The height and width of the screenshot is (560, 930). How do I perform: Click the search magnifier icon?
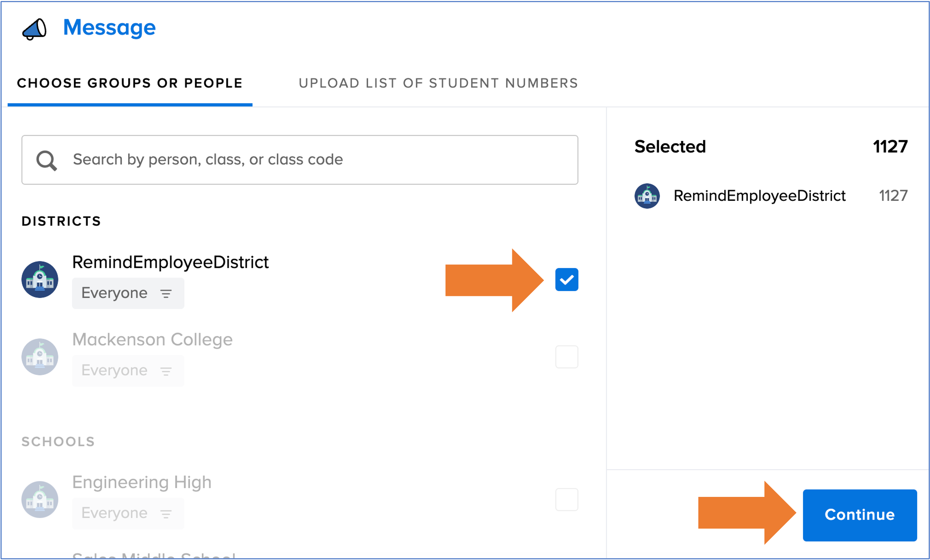pos(46,161)
